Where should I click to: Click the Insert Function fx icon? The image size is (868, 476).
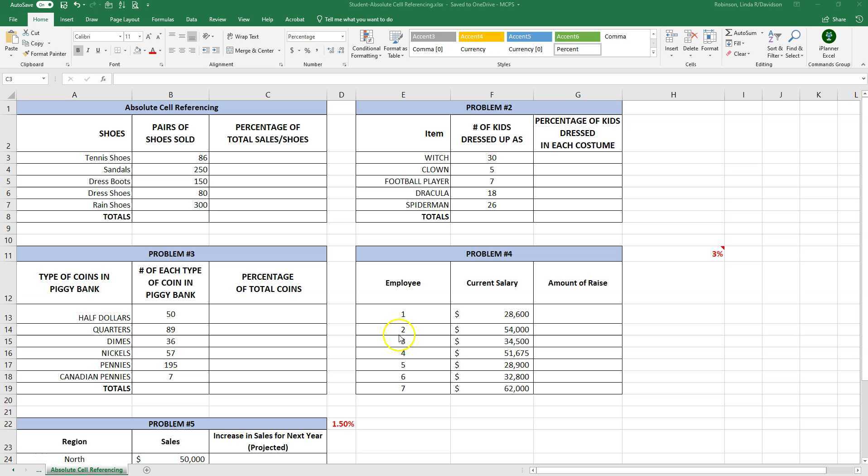coord(103,79)
